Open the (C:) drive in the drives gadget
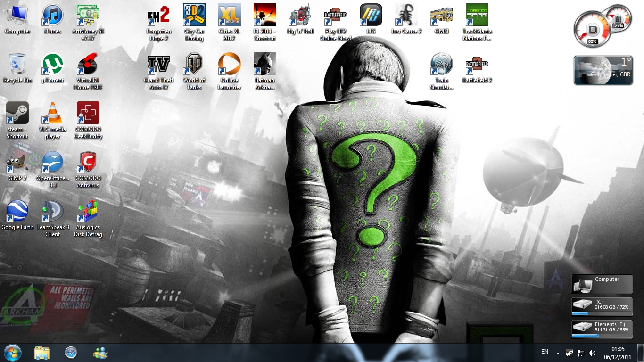This screenshot has height=362, width=644. click(602, 306)
